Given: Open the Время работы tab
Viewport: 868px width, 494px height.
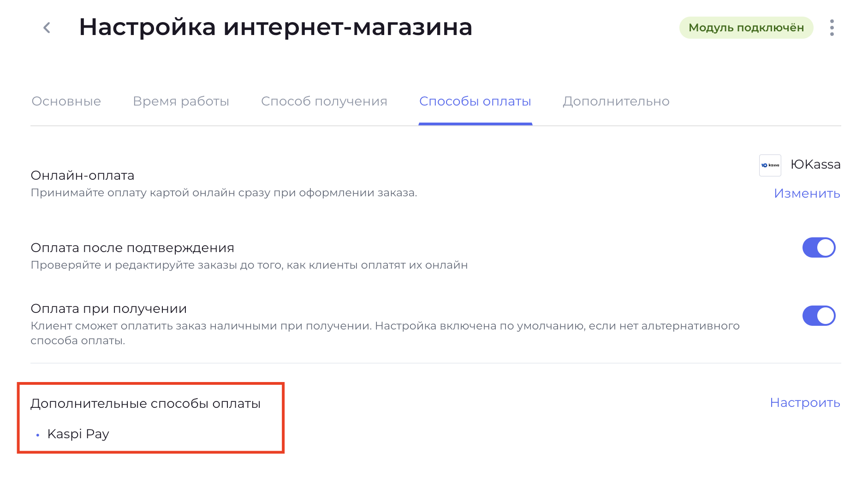Looking at the screenshot, I should click(181, 101).
